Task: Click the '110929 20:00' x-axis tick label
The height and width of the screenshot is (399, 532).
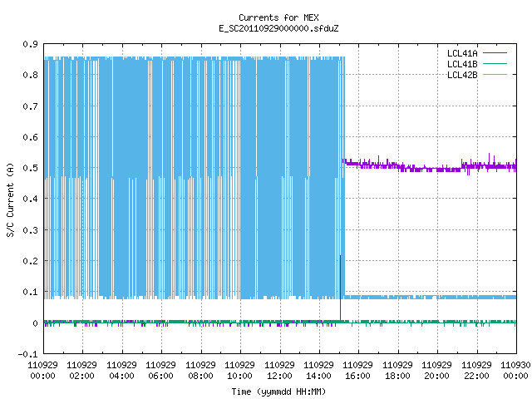Action: pyautogui.click(x=436, y=371)
